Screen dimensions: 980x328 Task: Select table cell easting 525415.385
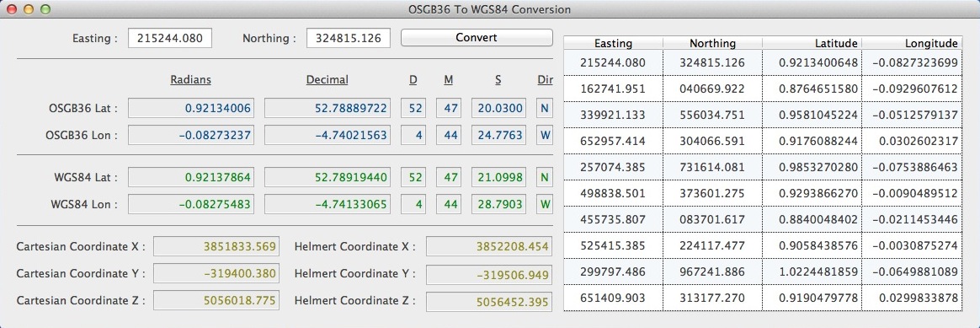[x=613, y=246]
